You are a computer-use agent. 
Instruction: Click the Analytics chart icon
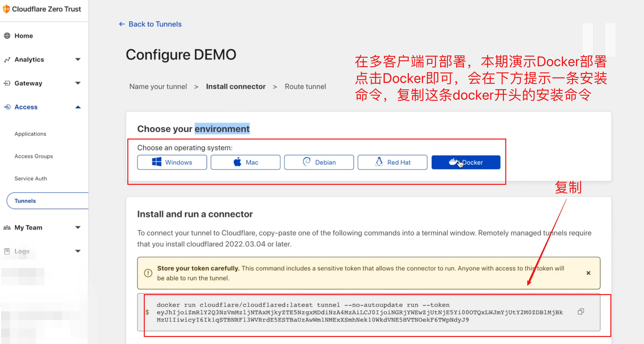(7, 60)
